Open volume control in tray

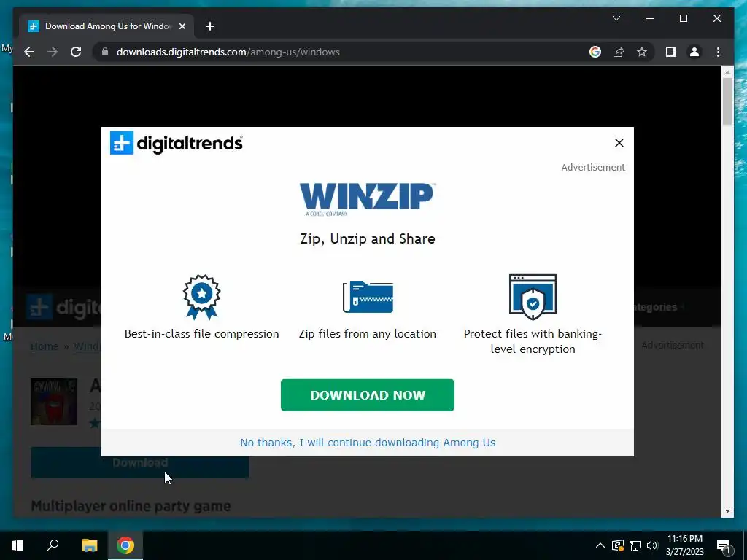coord(652,545)
